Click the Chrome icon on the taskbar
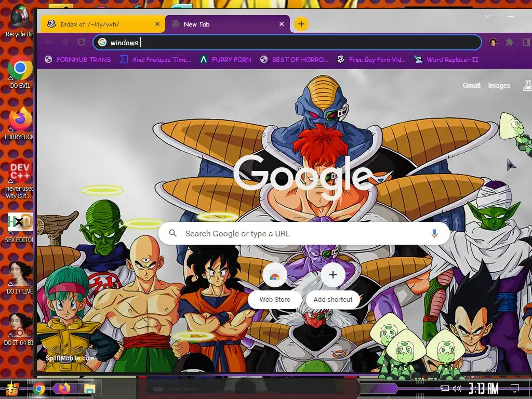532x399 pixels. [39, 389]
